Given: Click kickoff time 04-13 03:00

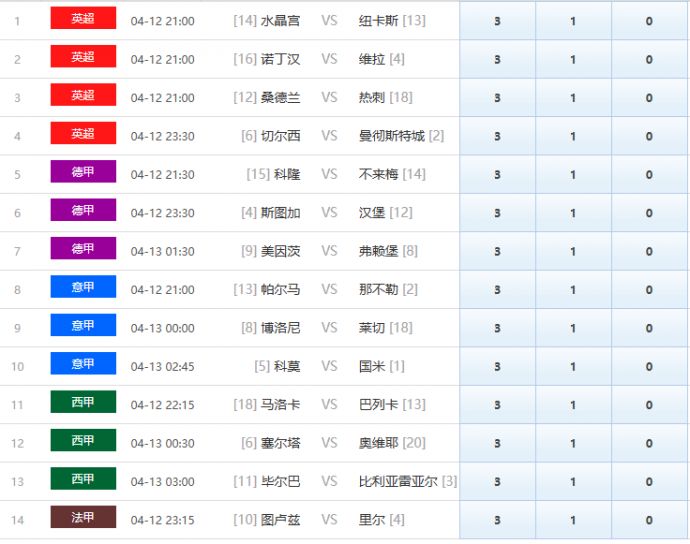Looking at the screenshot, I should (x=162, y=482).
